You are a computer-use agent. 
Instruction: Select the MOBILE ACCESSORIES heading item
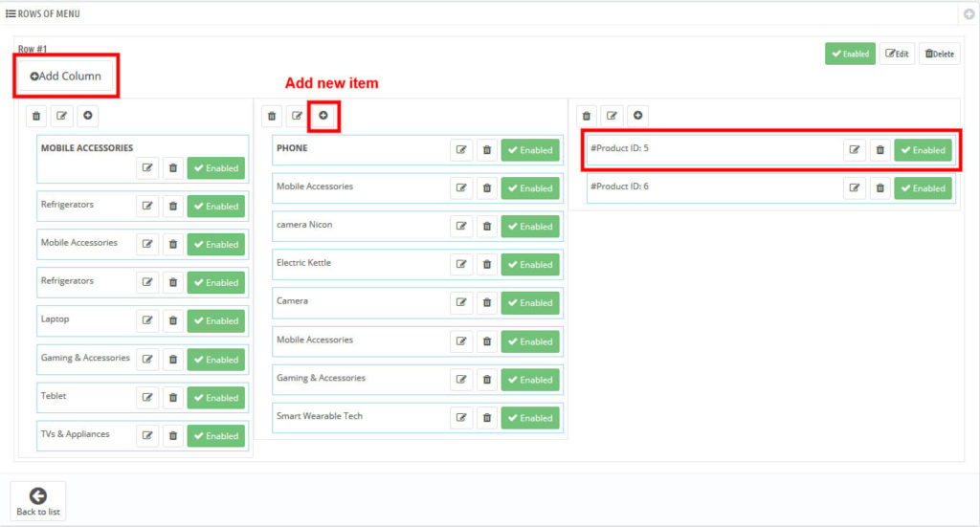coord(87,148)
